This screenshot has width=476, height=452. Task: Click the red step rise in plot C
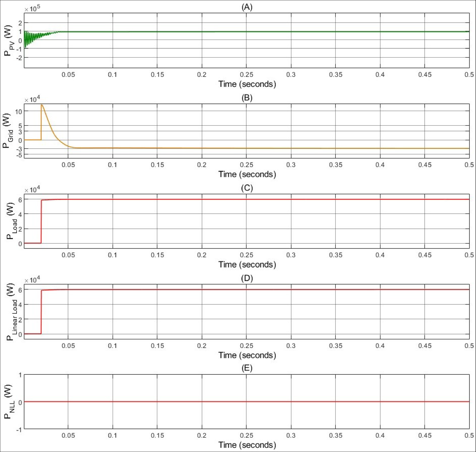[41, 221]
